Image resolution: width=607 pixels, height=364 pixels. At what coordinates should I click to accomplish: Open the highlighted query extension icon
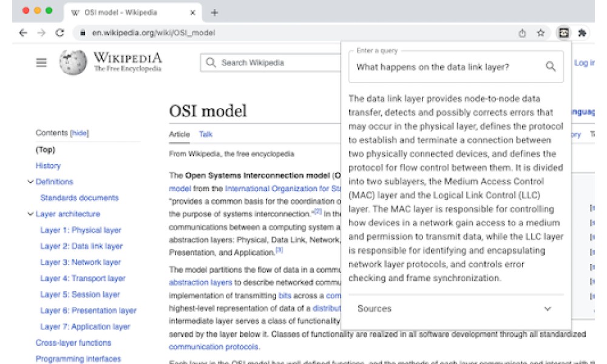[564, 33]
